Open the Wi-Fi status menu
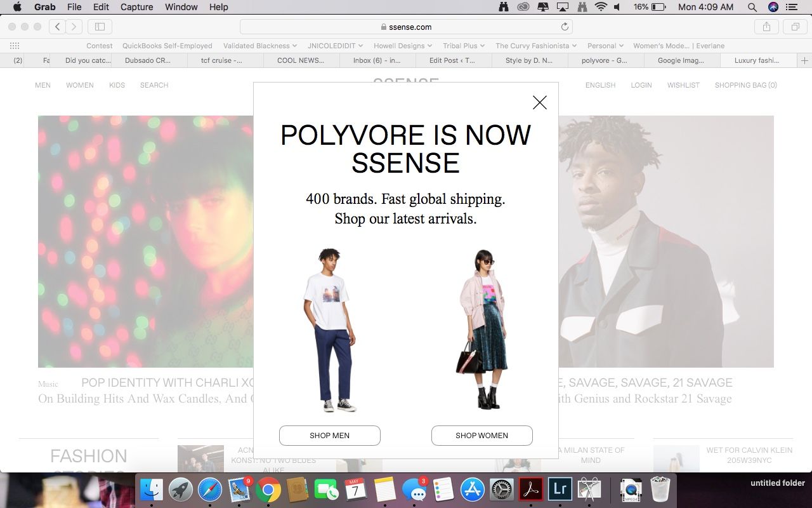Viewport: 812px width, 508px height. pyautogui.click(x=601, y=7)
